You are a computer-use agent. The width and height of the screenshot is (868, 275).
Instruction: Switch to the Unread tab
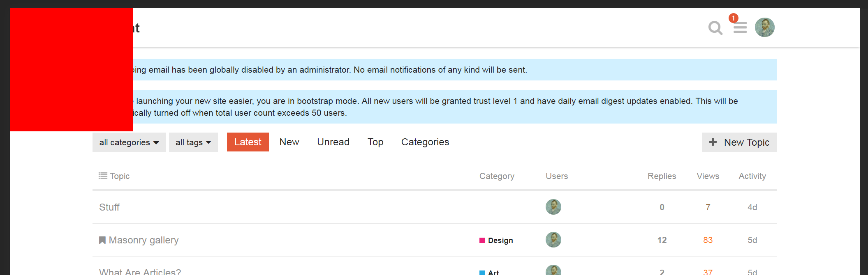[333, 142]
